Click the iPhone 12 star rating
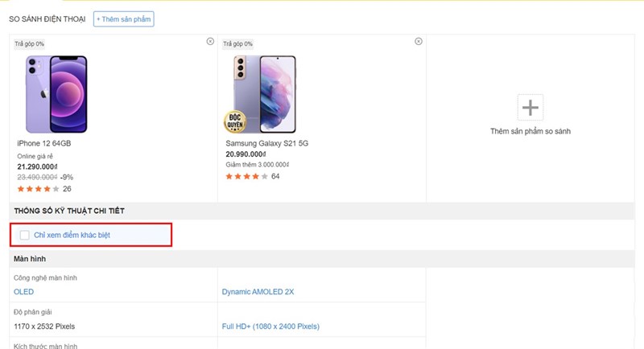This screenshot has width=644, height=349. 38,189
